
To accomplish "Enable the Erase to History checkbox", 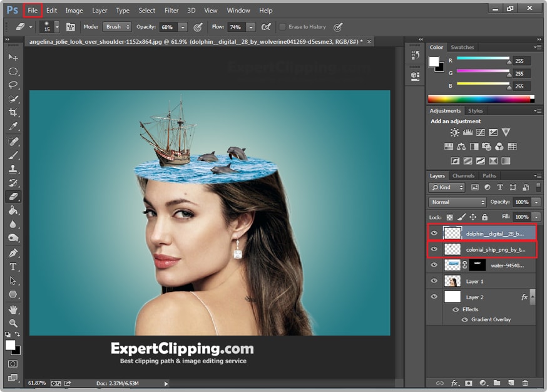I will pyautogui.click(x=283, y=27).
